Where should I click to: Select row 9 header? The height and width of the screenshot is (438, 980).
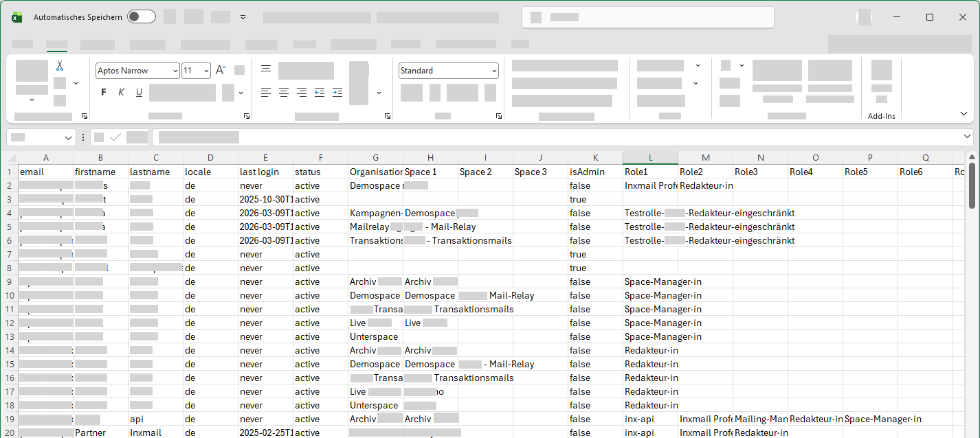click(9, 281)
